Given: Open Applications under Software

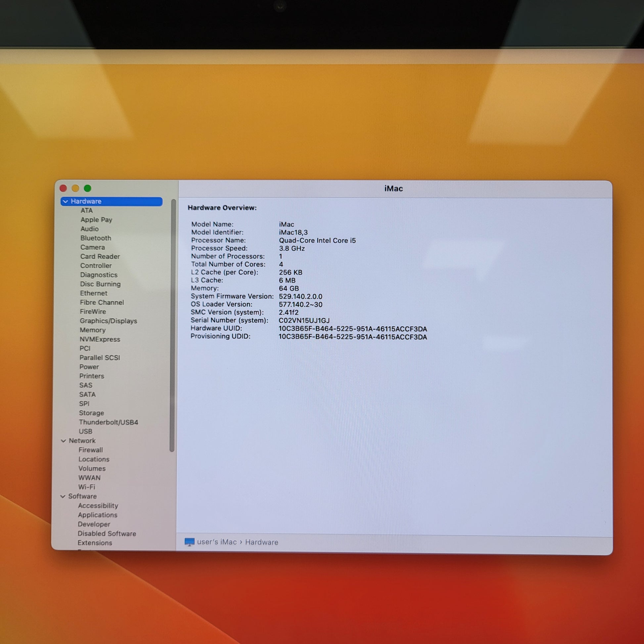Looking at the screenshot, I should (97, 515).
